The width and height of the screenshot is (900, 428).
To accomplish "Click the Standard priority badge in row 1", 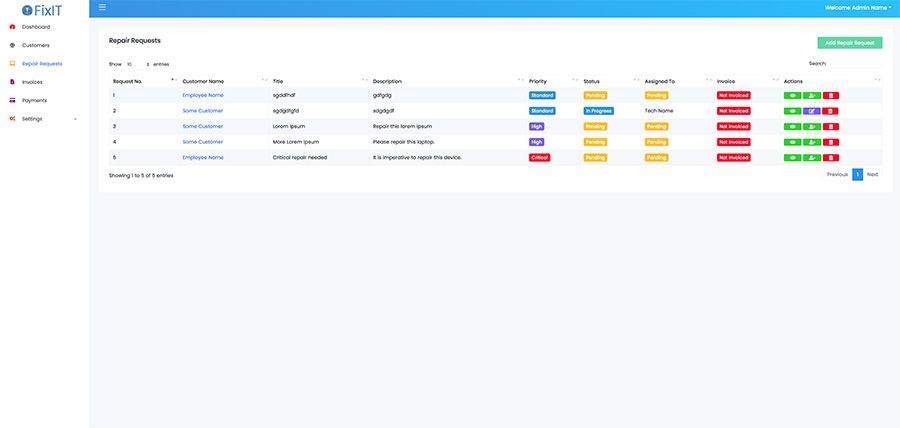I will coord(542,95).
